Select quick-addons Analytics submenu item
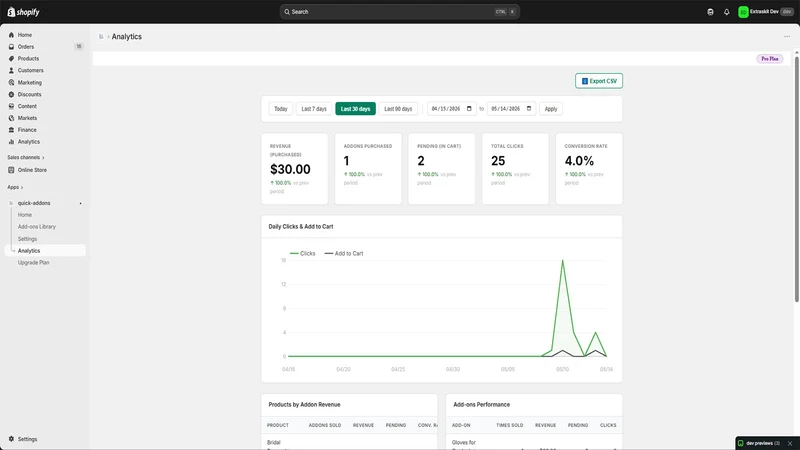Viewport: 800px width, 450px height. tap(45, 251)
